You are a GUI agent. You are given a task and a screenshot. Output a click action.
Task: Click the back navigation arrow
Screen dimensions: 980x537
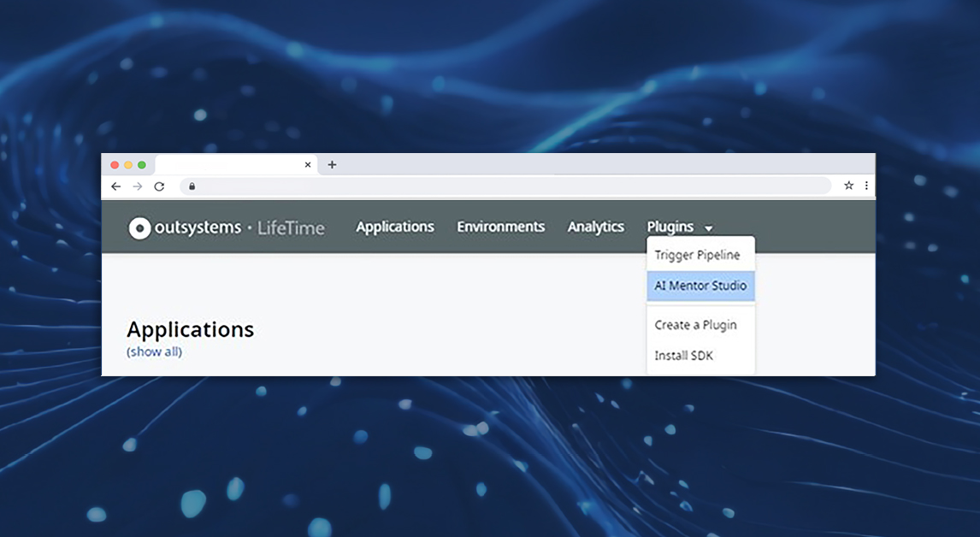116,186
